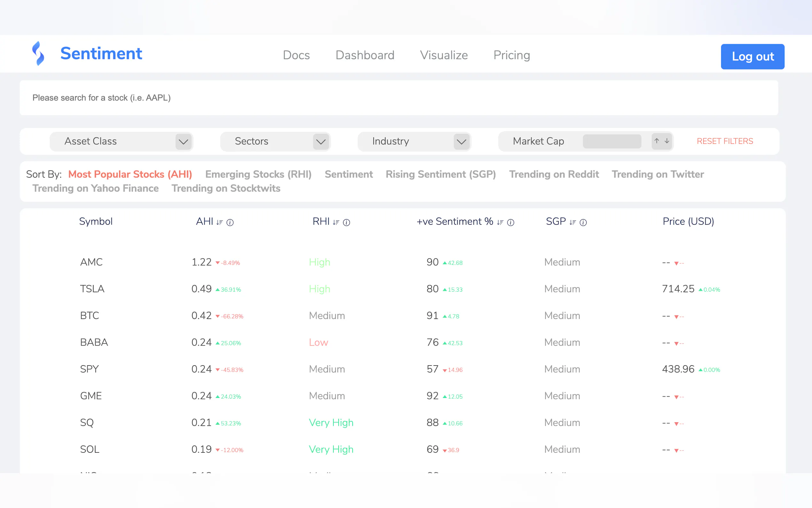
Task: Click the Market Cap value field
Action: point(612,141)
